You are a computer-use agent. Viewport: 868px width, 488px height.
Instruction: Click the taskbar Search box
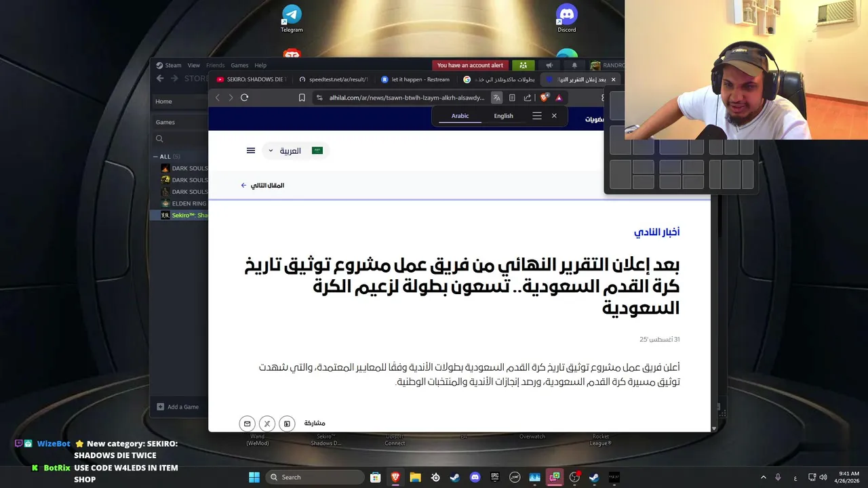pyautogui.click(x=315, y=477)
